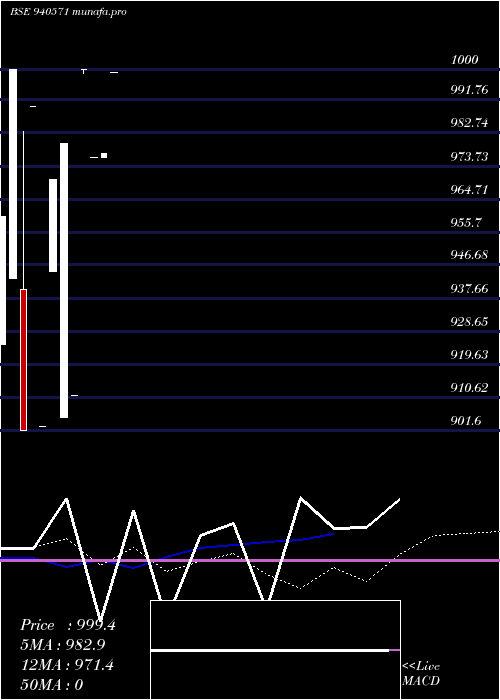Select the 1000 price axis label
The image size is (500, 700).
(465, 59)
